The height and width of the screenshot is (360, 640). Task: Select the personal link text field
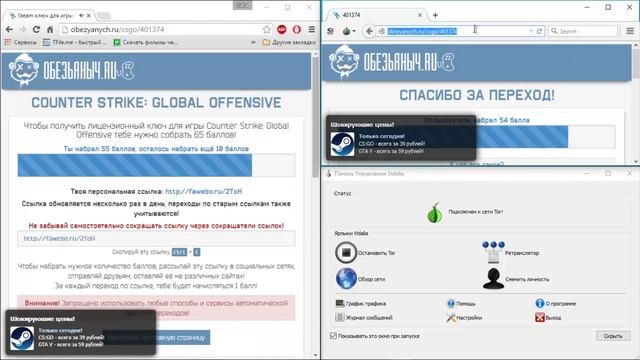click(156, 238)
